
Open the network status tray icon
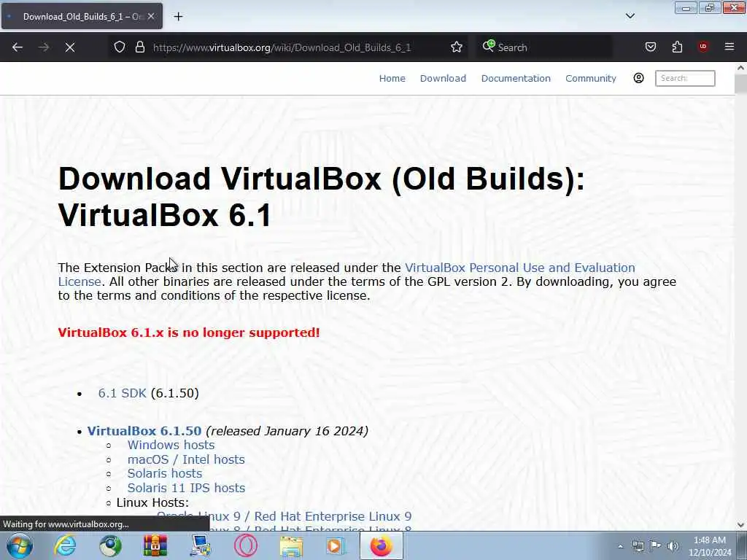[x=638, y=546]
